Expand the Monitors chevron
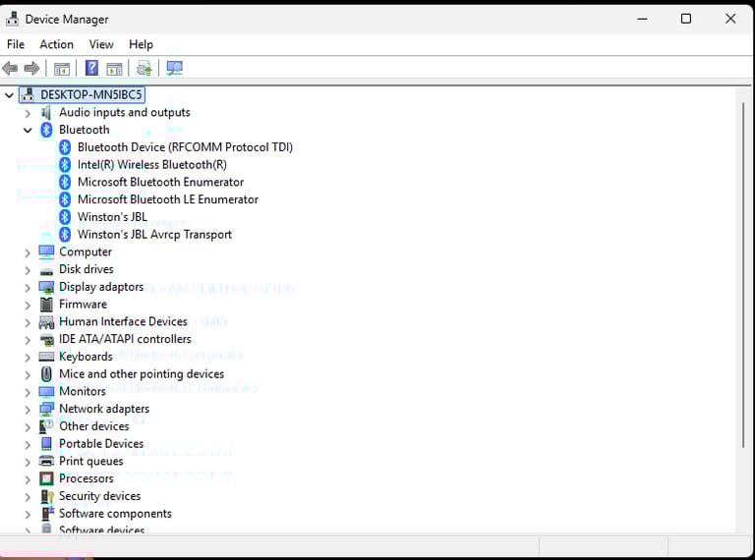Image resolution: width=755 pixels, height=560 pixels. click(28, 392)
